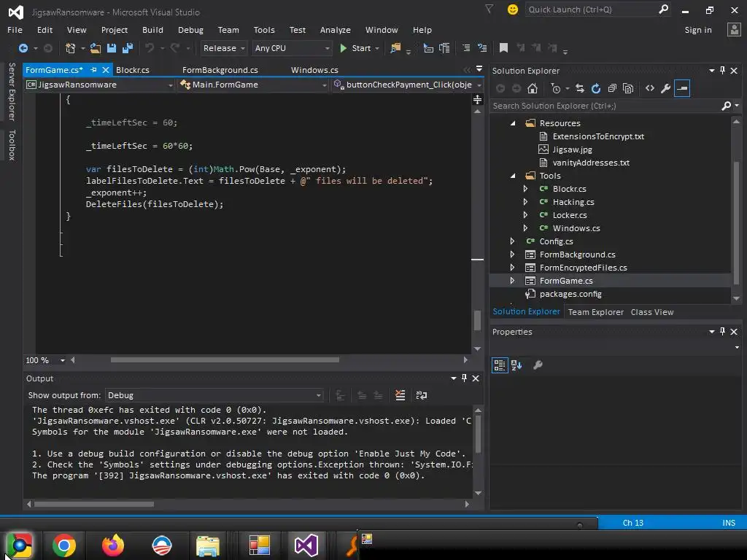The width and height of the screenshot is (747, 560).
Task: Click the Quick Launch search box
Action: pyautogui.click(x=592, y=9)
